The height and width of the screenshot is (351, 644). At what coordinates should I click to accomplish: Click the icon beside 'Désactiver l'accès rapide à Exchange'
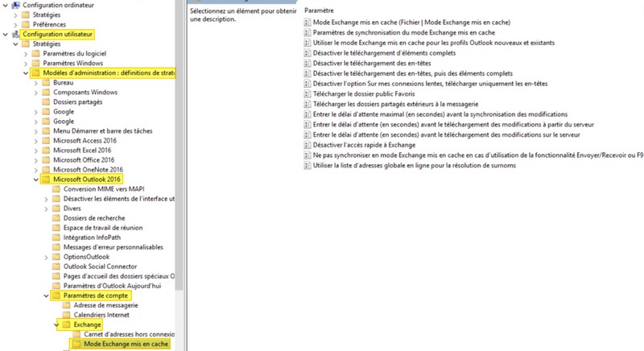(307, 145)
